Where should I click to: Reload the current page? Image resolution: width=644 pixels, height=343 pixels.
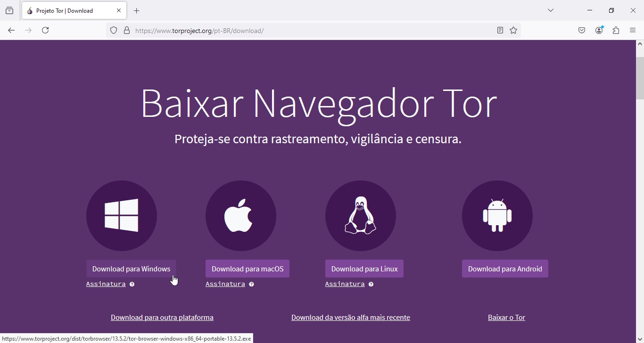coord(45,30)
